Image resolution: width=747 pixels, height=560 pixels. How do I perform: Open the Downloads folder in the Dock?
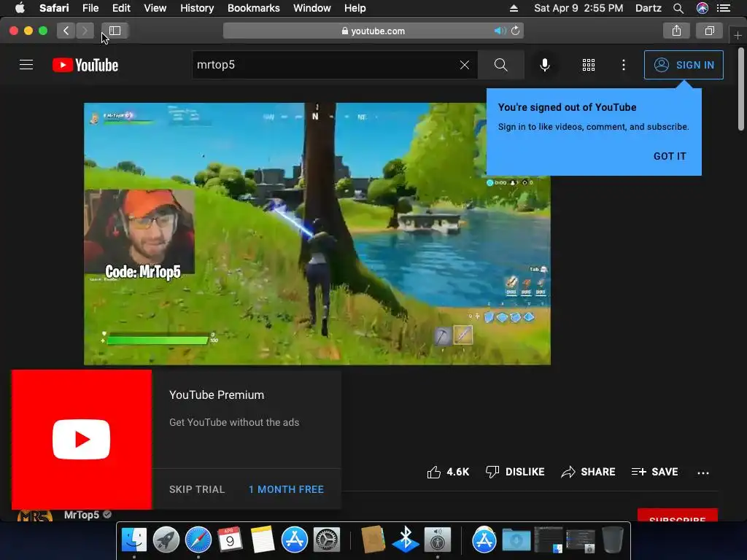click(x=516, y=540)
